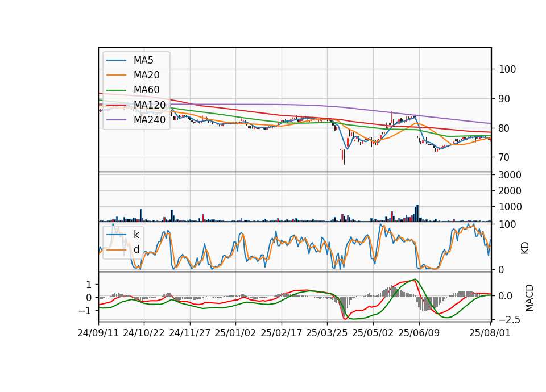Click the MA60 legend label
The width and height of the screenshot is (546, 392).
pyautogui.click(x=146, y=90)
